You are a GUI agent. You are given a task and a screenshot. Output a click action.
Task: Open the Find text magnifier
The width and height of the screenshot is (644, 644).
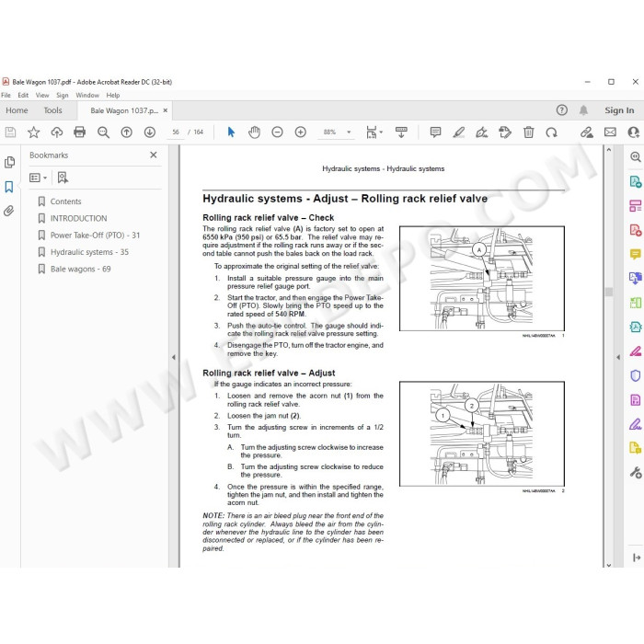click(103, 132)
